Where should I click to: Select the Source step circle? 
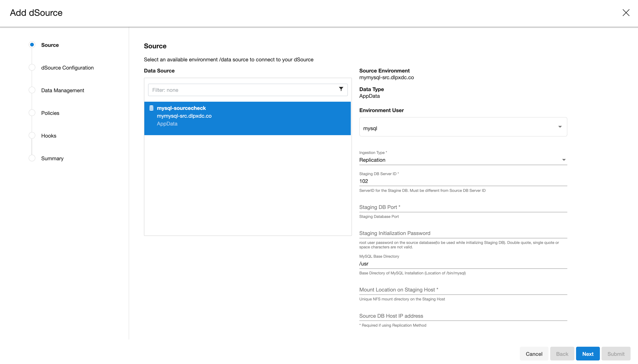click(x=32, y=45)
